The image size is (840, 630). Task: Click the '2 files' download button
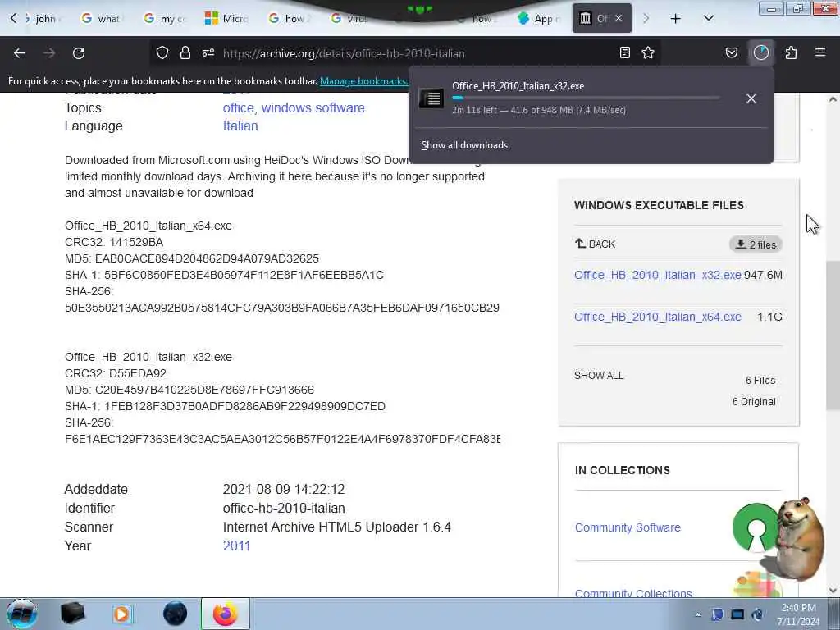coord(756,244)
